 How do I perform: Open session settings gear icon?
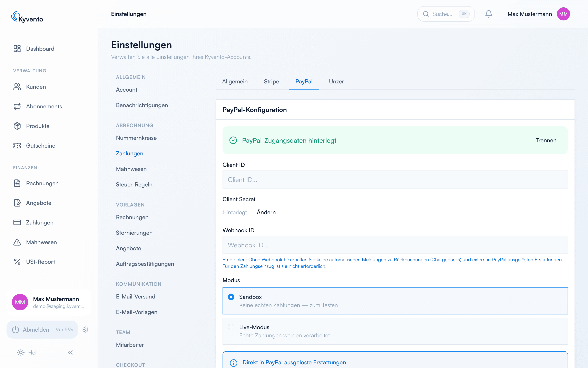tap(85, 330)
